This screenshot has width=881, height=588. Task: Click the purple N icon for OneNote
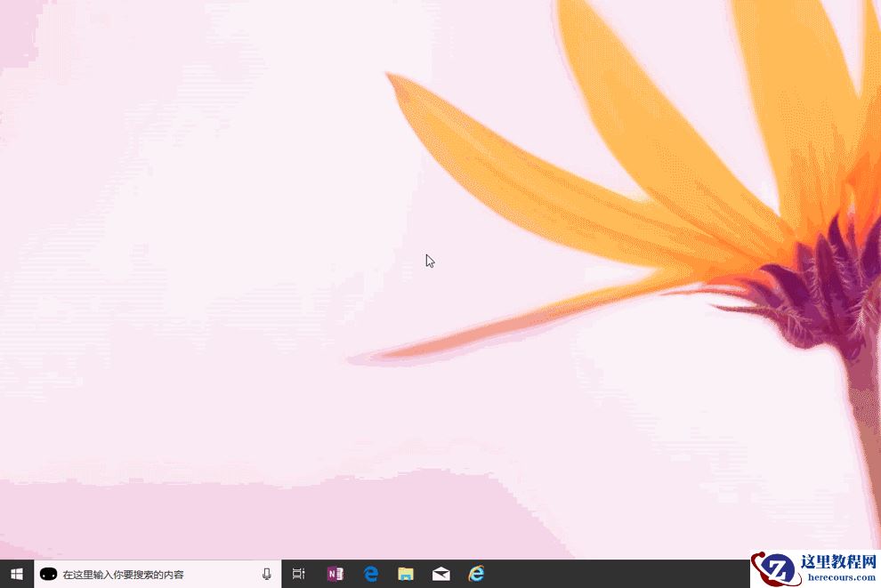coord(335,574)
